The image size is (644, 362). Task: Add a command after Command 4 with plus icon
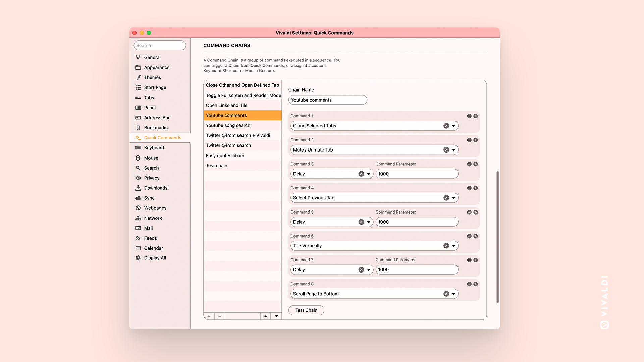(x=476, y=188)
